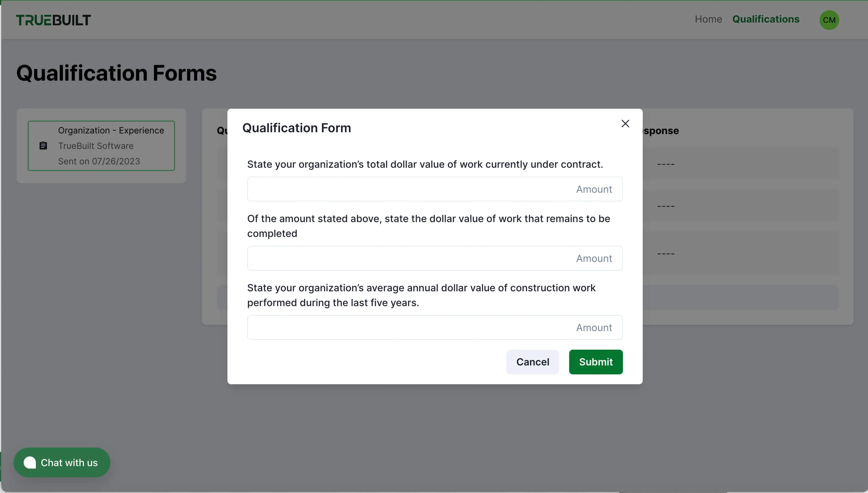This screenshot has height=493, width=868.
Task: Close the Qualification Form dialog
Action: coord(625,124)
